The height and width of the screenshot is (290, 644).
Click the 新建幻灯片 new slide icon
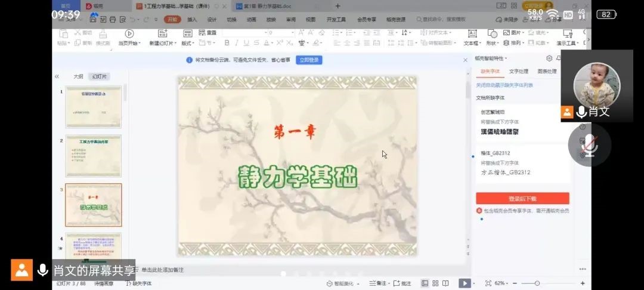pyautogui.click(x=162, y=34)
